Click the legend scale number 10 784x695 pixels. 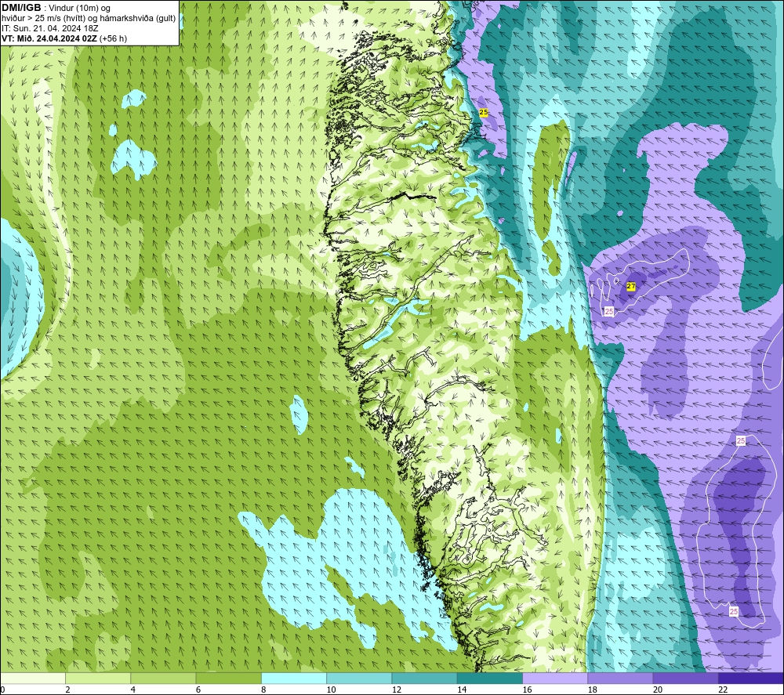click(331, 690)
